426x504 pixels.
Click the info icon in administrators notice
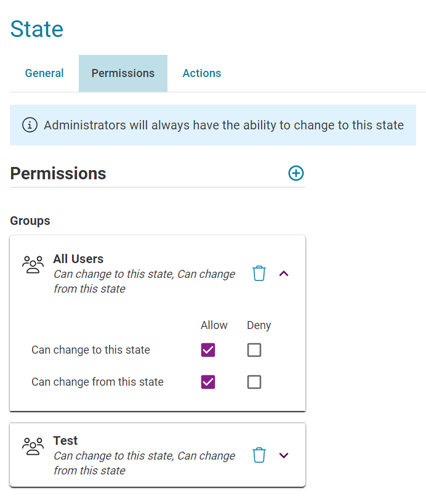coord(30,124)
